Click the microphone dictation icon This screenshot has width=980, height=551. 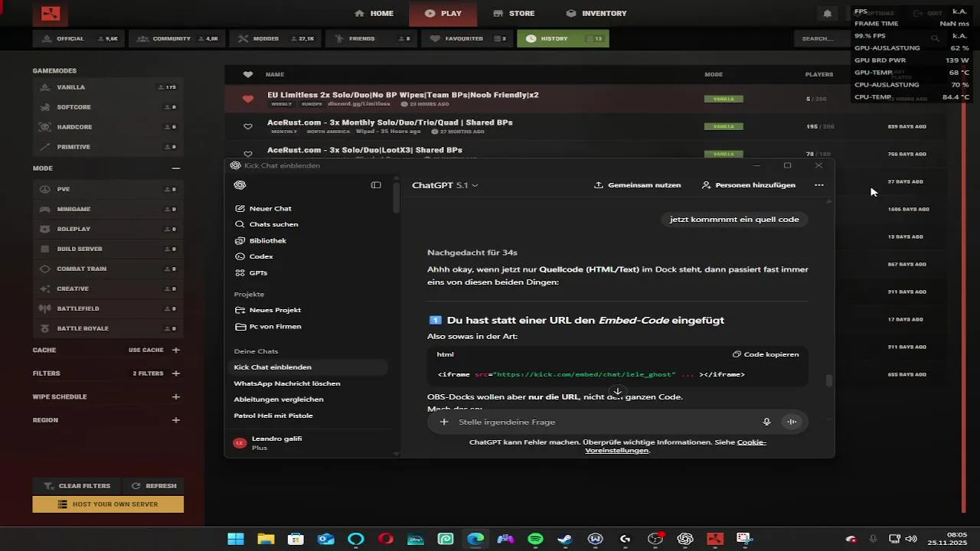click(766, 422)
